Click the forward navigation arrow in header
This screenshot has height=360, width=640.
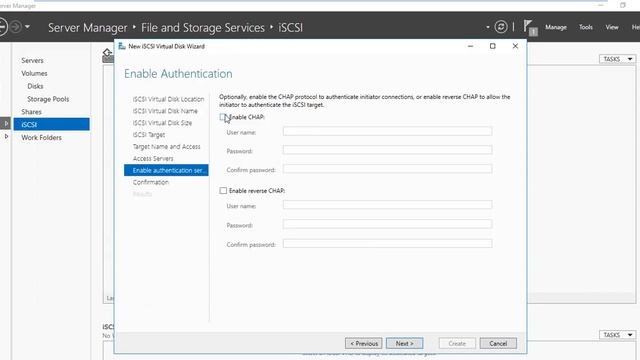[x=16, y=27]
